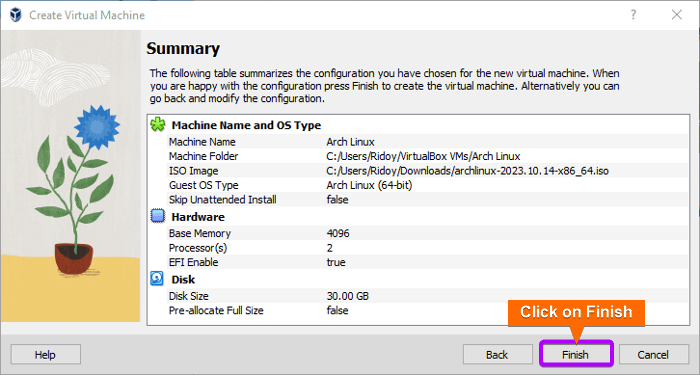Click the VirtualBox cube icon in the title bar
Image resolution: width=700 pixels, height=375 pixels.
coord(16,15)
